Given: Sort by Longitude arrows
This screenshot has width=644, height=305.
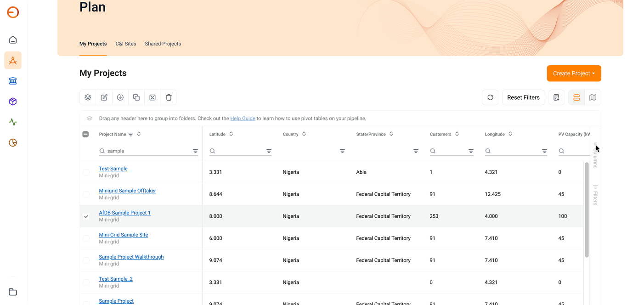Looking at the screenshot, I should pos(510,134).
